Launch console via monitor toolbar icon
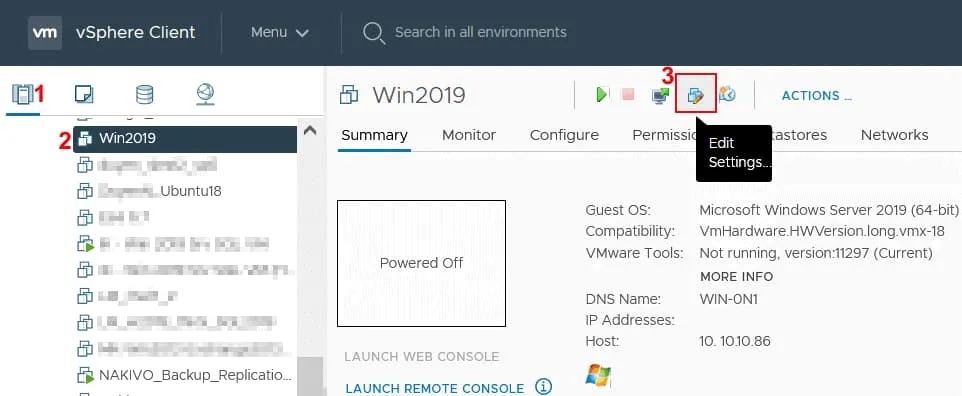Image resolution: width=962 pixels, height=396 pixels. 661,95
